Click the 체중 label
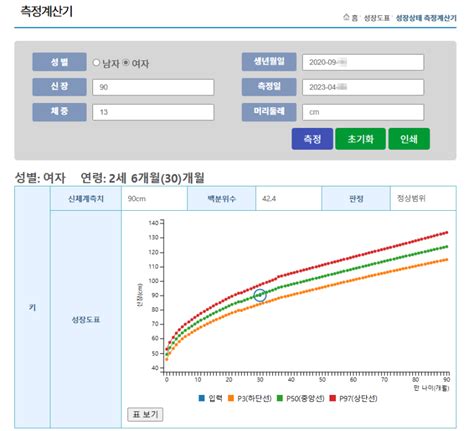 click(x=59, y=112)
